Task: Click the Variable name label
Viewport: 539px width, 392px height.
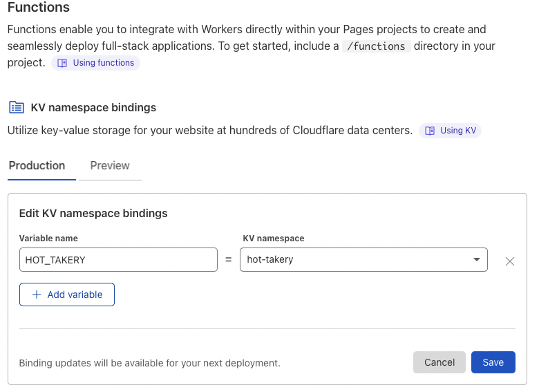Action: pos(48,239)
